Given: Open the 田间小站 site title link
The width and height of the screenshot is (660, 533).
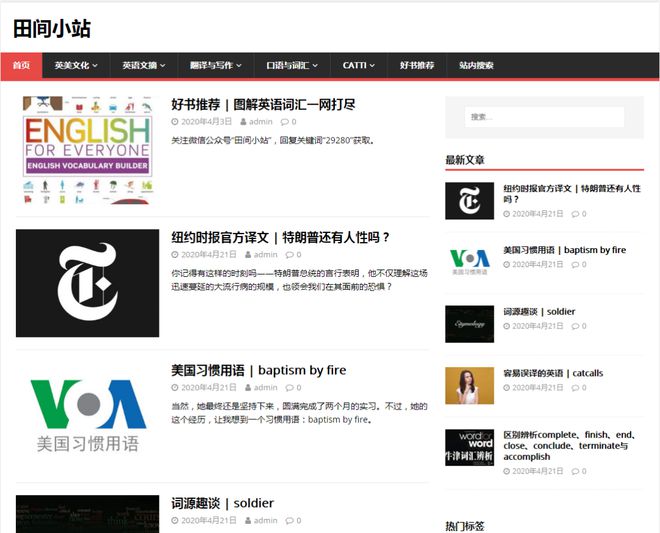Looking at the screenshot, I should coord(52,29).
